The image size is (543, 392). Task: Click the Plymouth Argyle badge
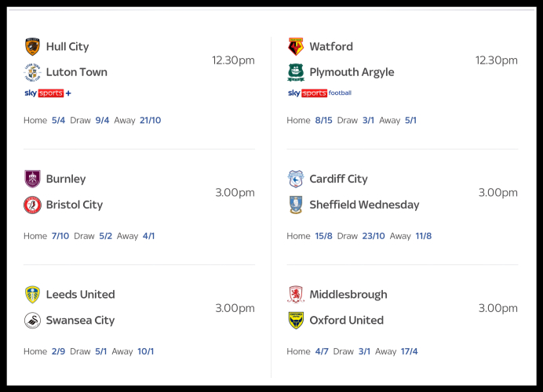[296, 73]
